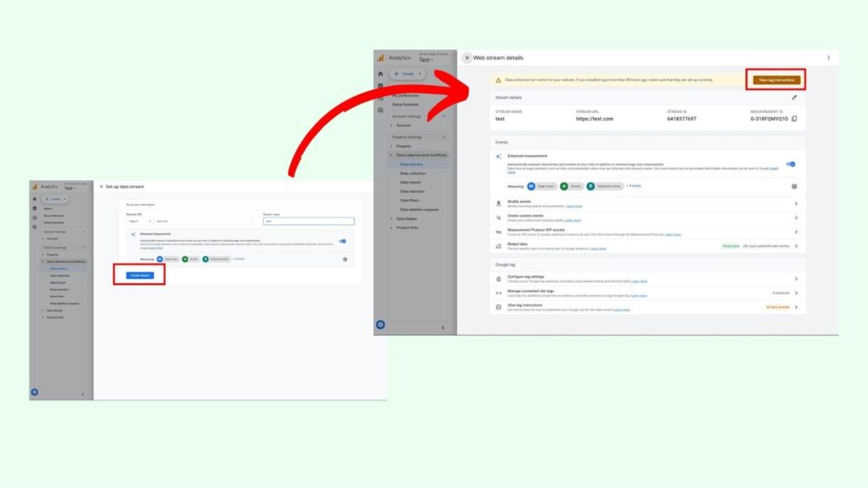The image size is (868, 488).
Task: Open the three-dot menu in Web stream details
Action: tap(828, 58)
